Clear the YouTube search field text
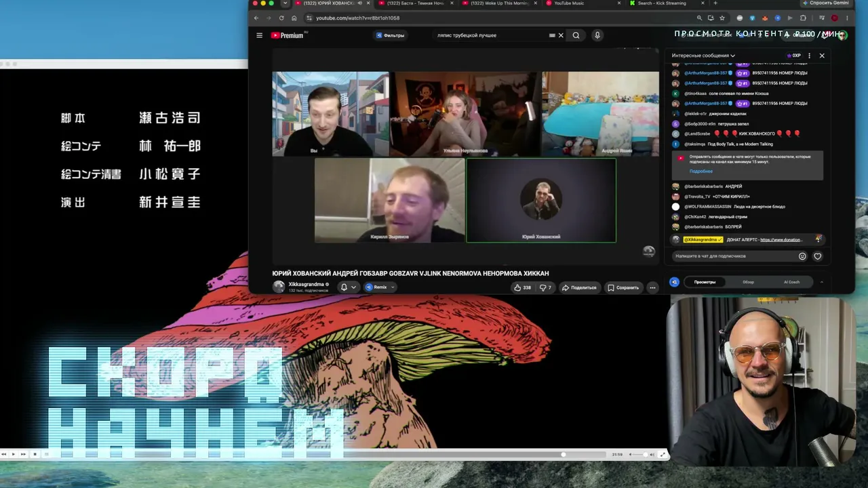The width and height of the screenshot is (868, 488). 561,35
